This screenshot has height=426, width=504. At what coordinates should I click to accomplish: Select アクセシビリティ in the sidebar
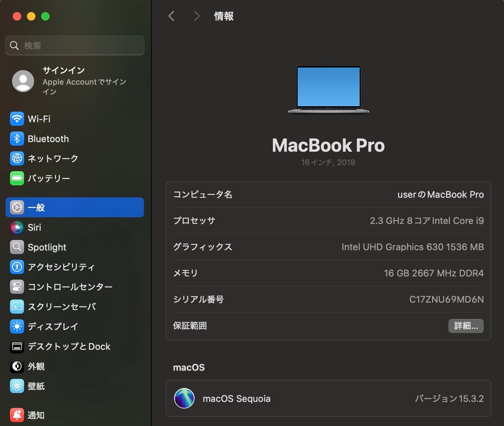tap(75, 267)
